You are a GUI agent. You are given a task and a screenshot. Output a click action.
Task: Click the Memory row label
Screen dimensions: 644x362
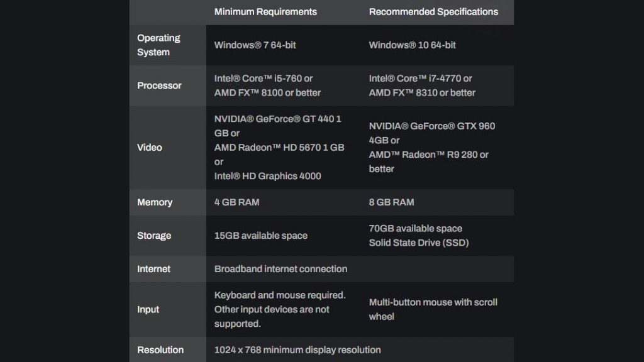point(155,202)
